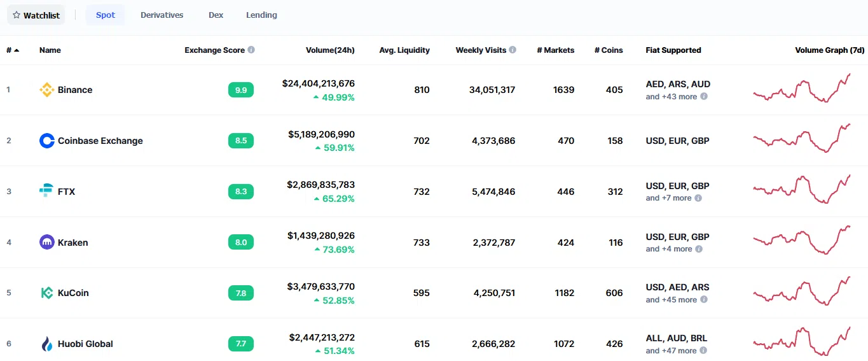868x361 pixels.
Task: Click the Huobi Global logo icon
Action: 46,344
